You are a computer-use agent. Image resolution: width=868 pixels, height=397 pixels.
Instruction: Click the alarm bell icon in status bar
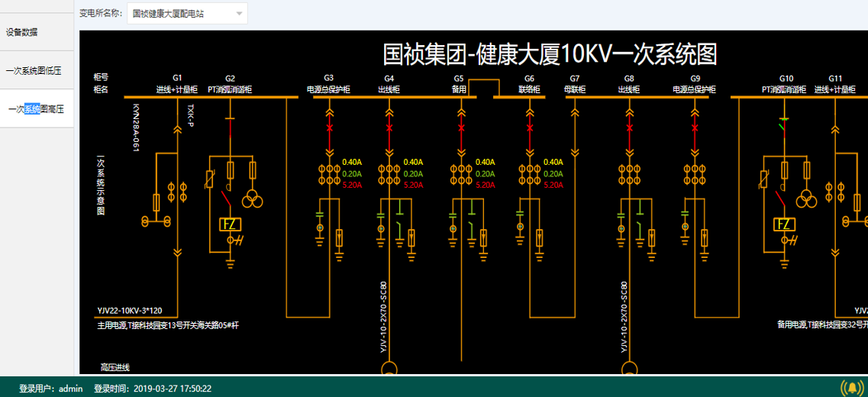(x=851, y=389)
